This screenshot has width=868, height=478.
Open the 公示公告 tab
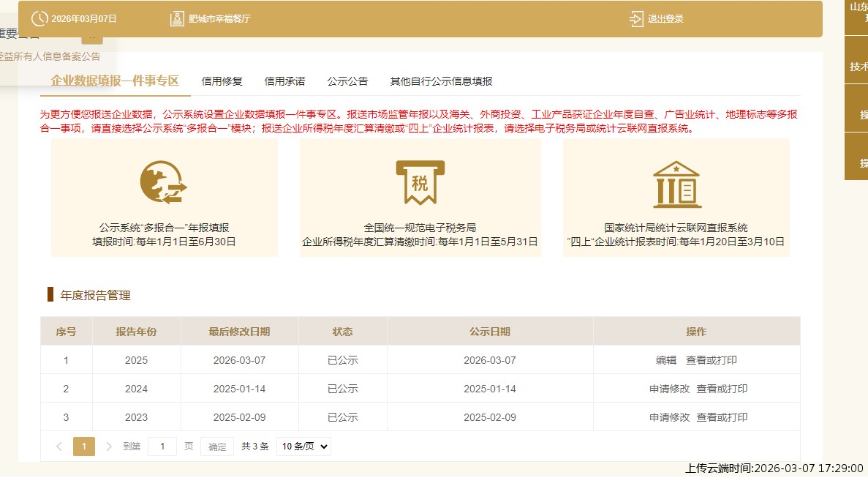pos(347,82)
